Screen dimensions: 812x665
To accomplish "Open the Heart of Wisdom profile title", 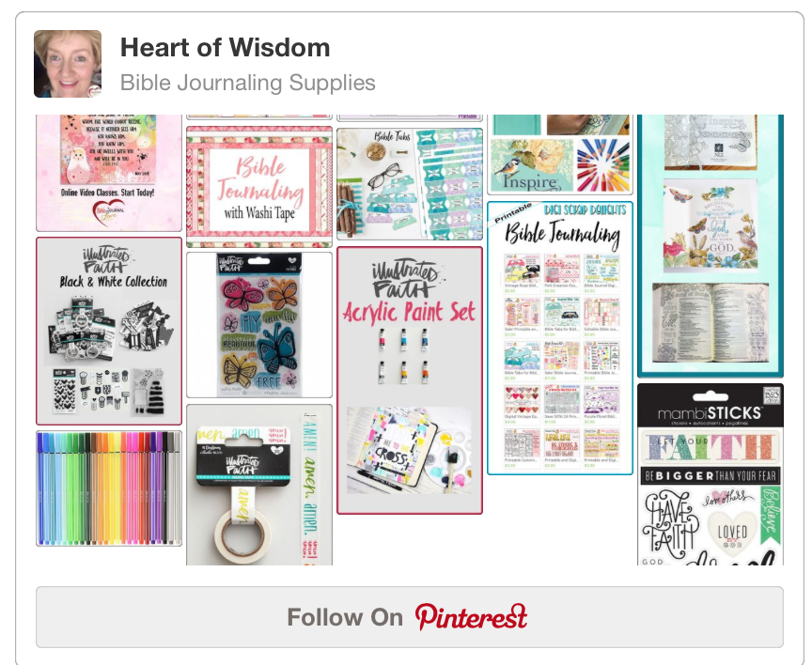I will [225, 48].
